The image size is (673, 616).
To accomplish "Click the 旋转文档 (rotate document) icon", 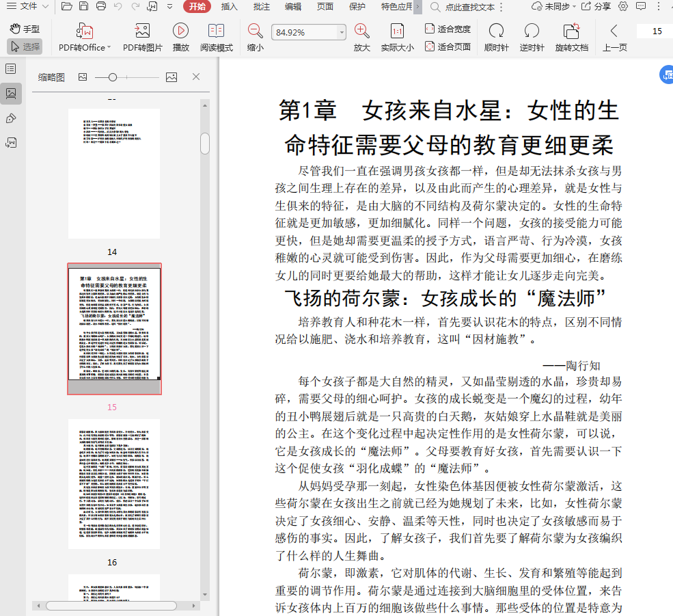I will point(571,31).
